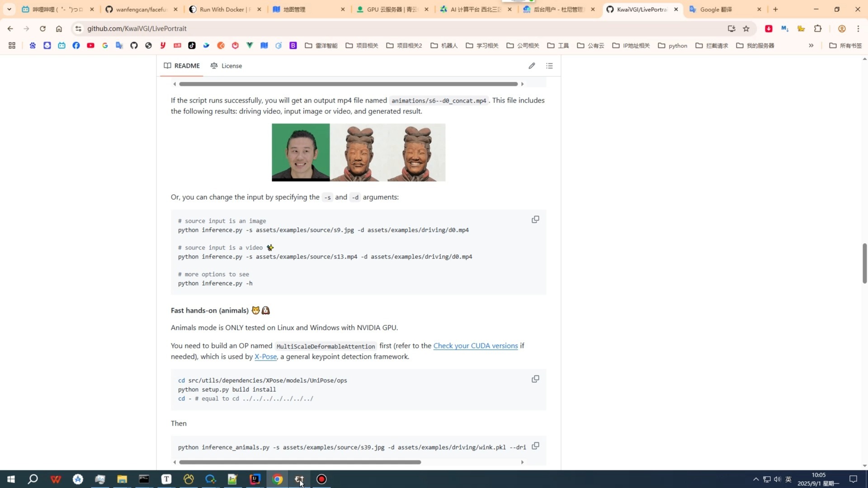Toggle the 英 input method indicator
The height and width of the screenshot is (488, 868).
[x=788, y=479]
